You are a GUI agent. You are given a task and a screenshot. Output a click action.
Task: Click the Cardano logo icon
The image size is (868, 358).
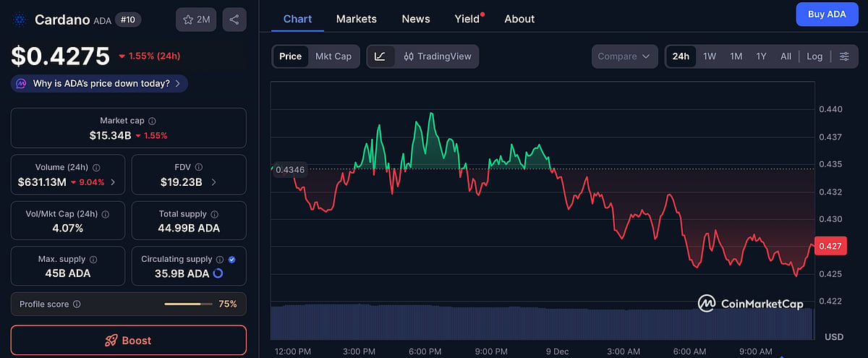20,20
